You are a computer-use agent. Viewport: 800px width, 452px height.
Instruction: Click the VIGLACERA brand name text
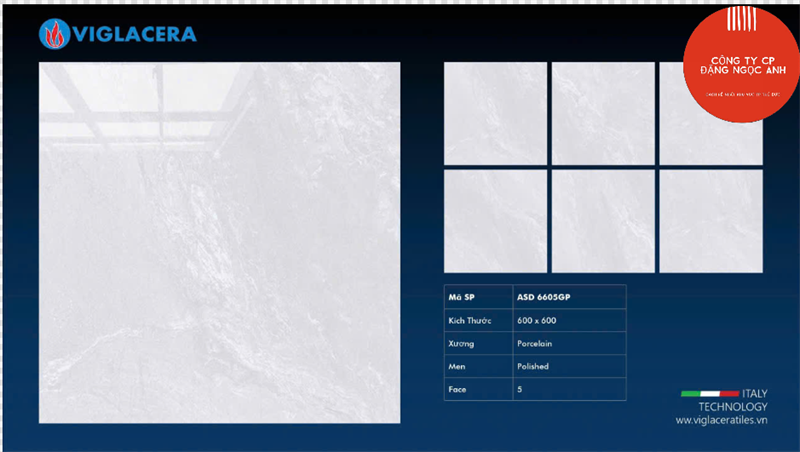point(132,35)
